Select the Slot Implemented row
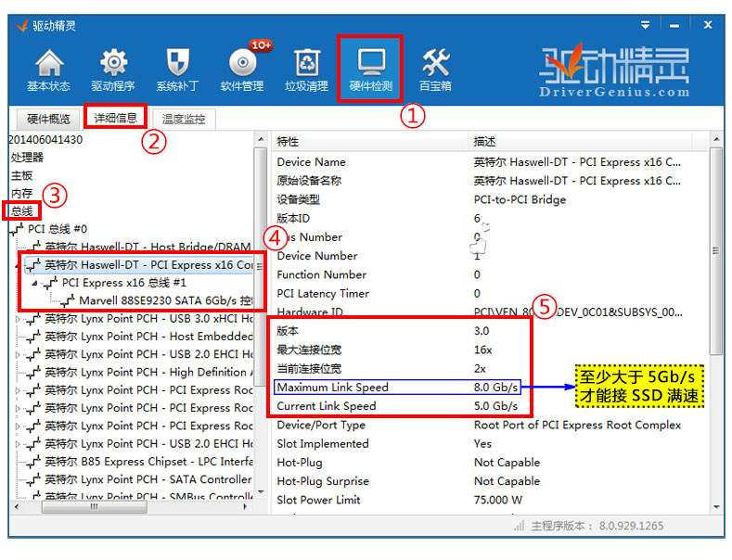The width and height of the screenshot is (732, 560). (489, 444)
